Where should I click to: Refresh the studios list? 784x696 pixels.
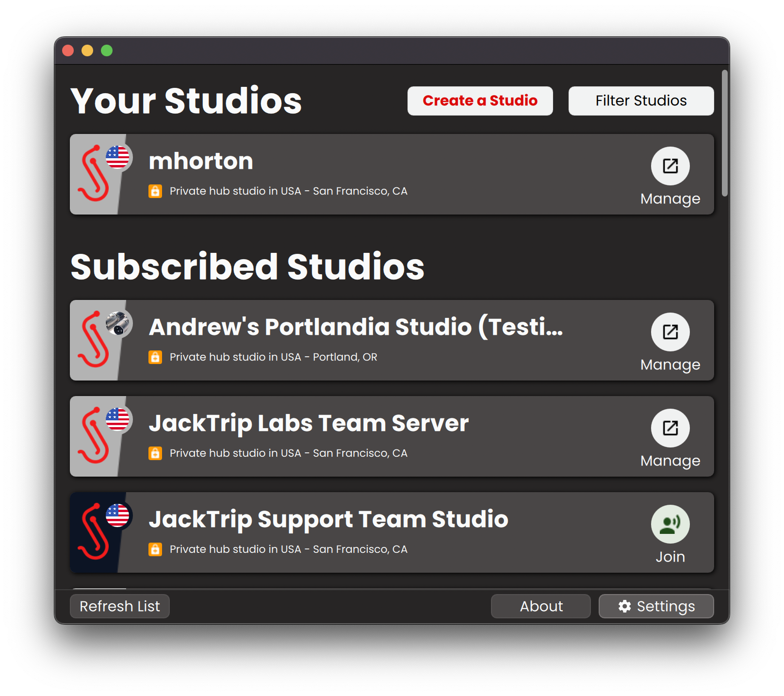point(119,606)
